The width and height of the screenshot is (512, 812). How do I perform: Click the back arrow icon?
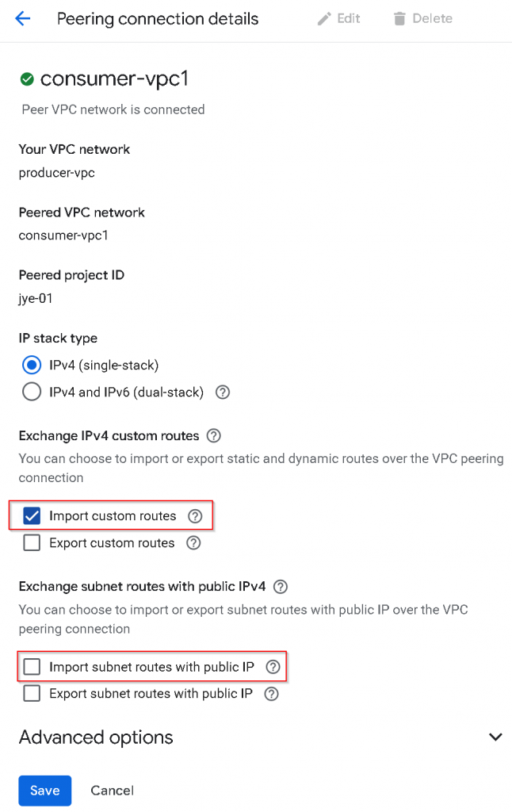click(x=22, y=19)
